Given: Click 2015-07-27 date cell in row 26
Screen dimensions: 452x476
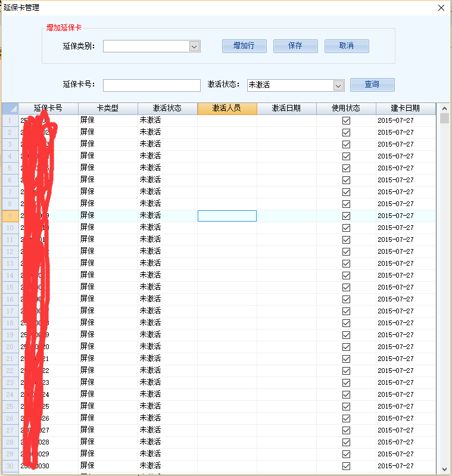Looking at the screenshot, I should 406,418.
